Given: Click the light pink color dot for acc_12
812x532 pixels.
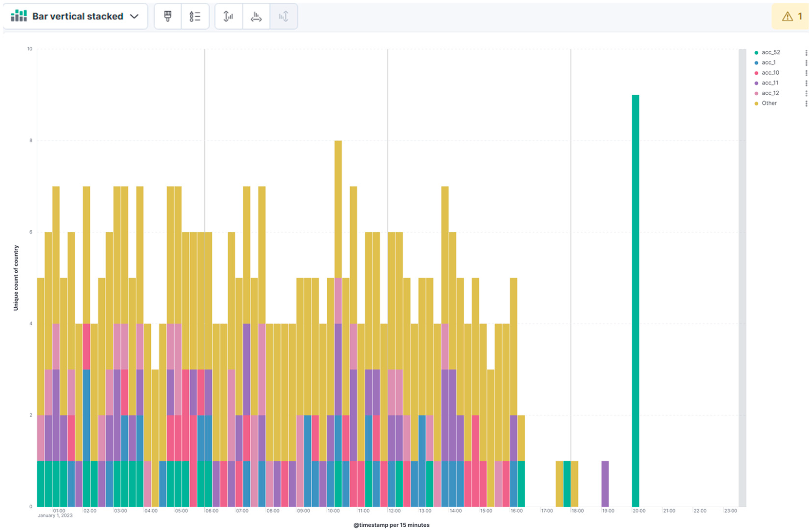Looking at the screenshot, I should [756, 93].
